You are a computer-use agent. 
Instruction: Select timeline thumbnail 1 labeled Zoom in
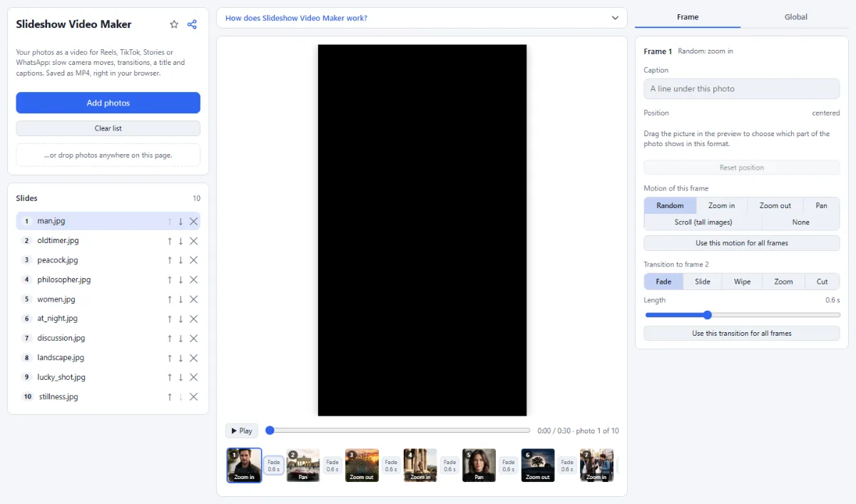pos(245,466)
